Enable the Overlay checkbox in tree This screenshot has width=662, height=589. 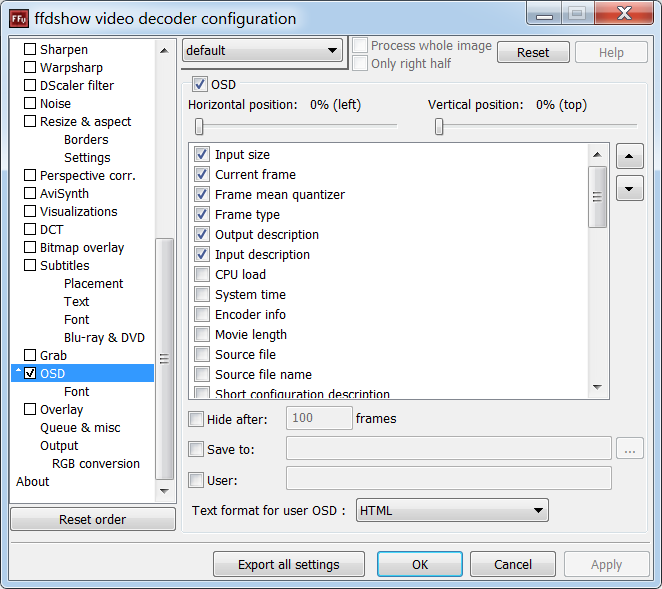pos(30,409)
